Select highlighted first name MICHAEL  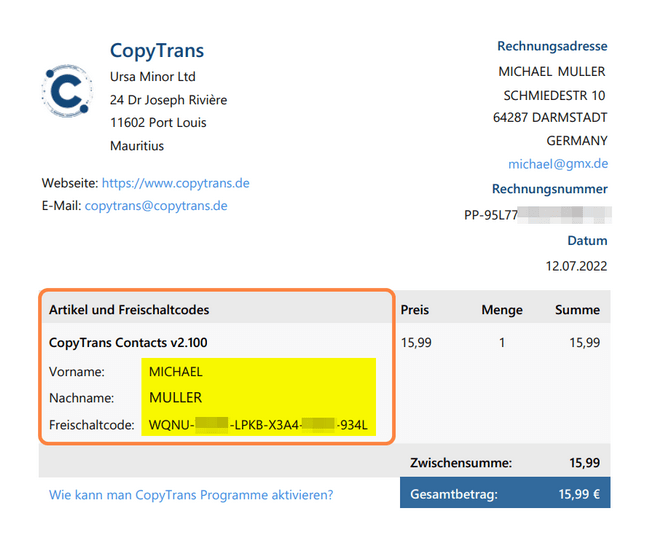(x=176, y=372)
